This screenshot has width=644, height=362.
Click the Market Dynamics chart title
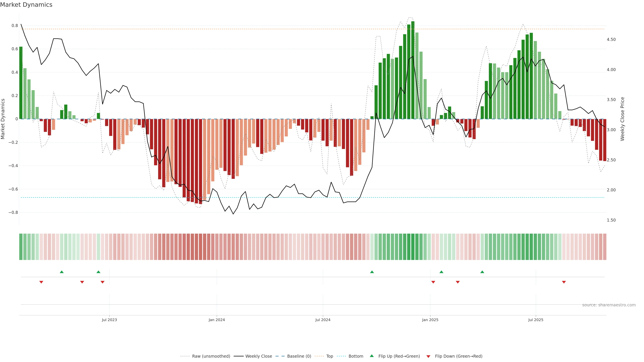26,5
